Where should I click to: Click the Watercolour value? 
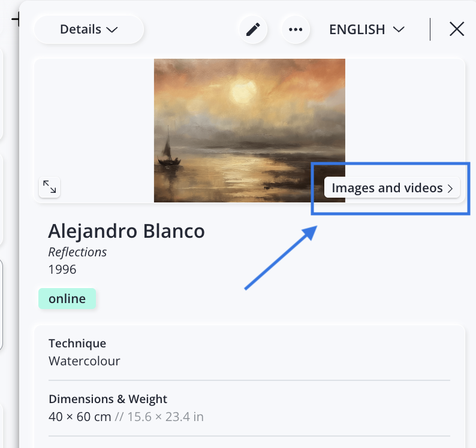coord(85,361)
